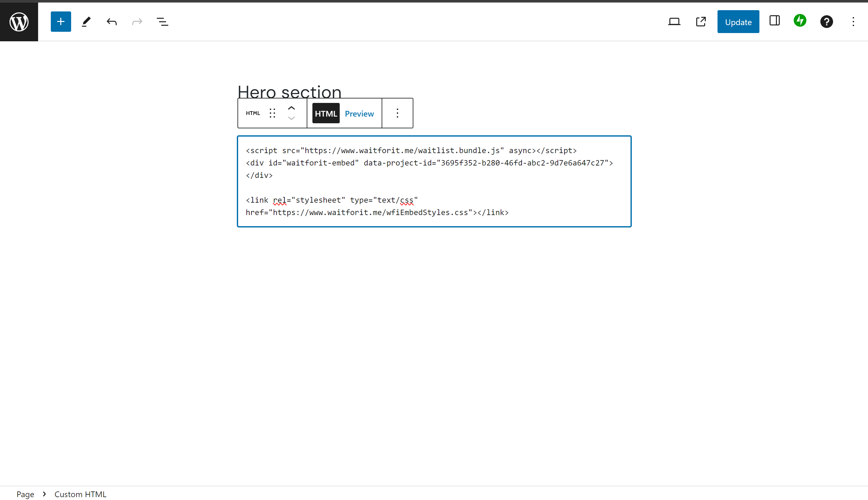
Task: Open the Page breadcrumb link
Action: pyautogui.click(x=25, y=494)
